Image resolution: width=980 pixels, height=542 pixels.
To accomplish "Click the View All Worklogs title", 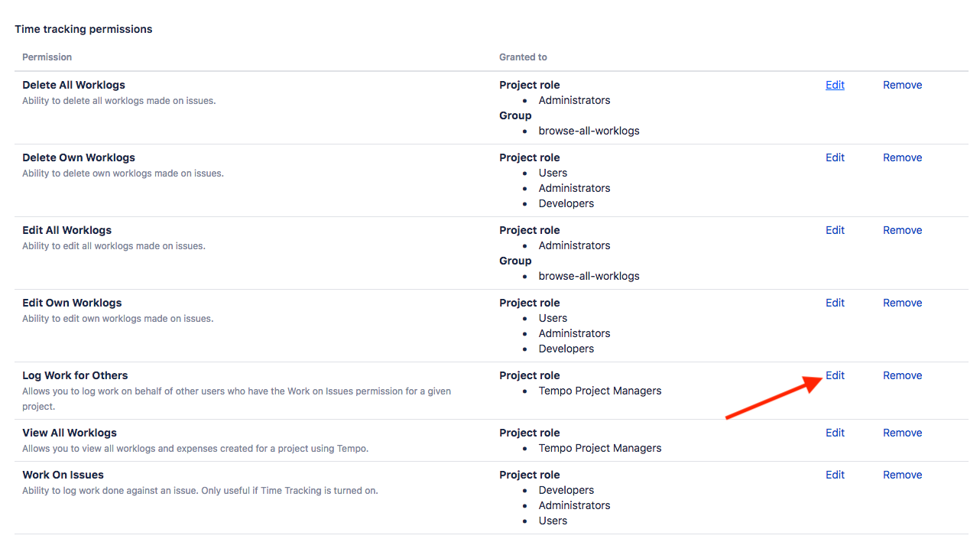I will [x=70, y=433].
